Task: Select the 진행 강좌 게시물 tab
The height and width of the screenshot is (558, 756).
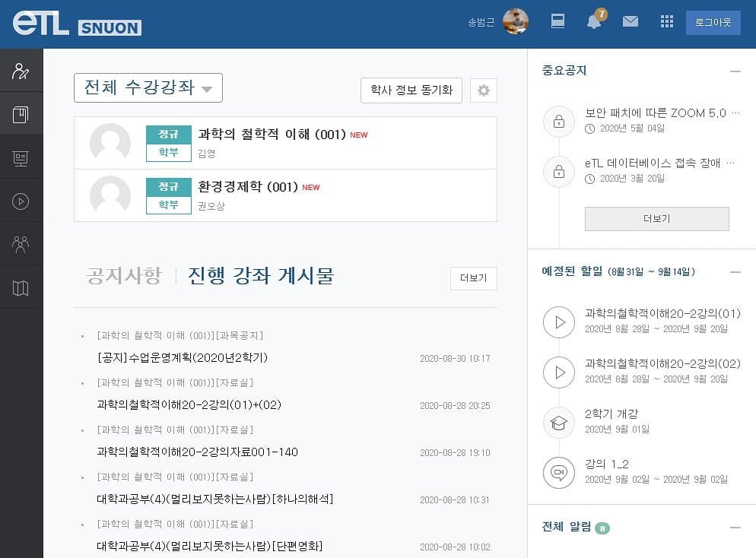Action: click(261, 276)
